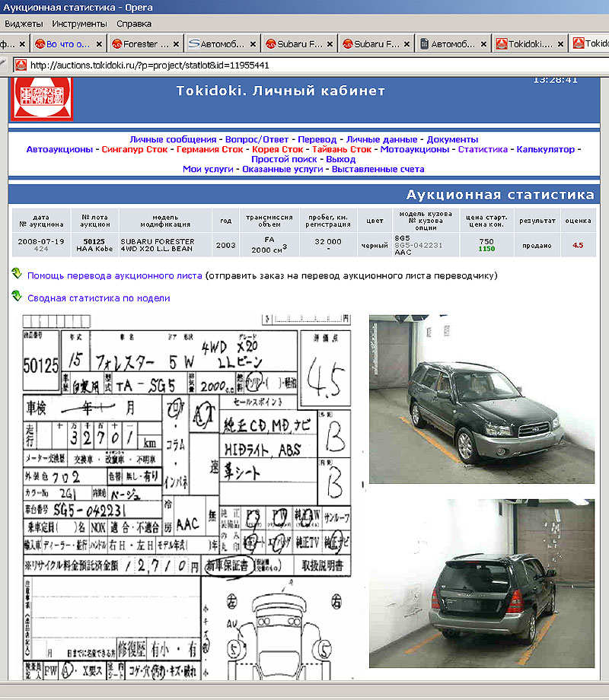
Task: Go to 'Германия Сток'
Action: (x=209, y=149)
